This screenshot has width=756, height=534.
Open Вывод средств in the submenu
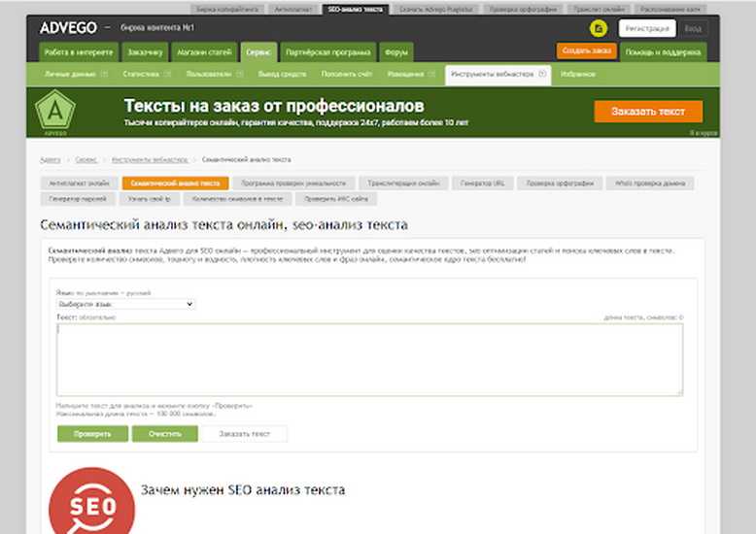click(282, 74)
